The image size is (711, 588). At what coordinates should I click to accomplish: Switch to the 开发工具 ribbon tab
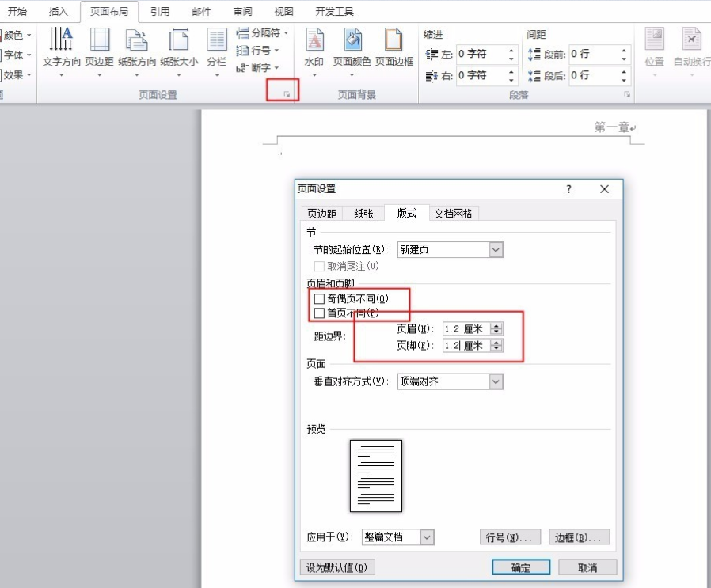(334, 11)
